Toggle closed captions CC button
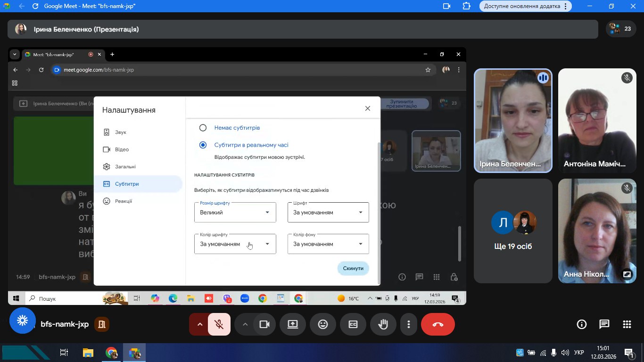The height and width of the screenshot is (362, 644). point(353,324)
